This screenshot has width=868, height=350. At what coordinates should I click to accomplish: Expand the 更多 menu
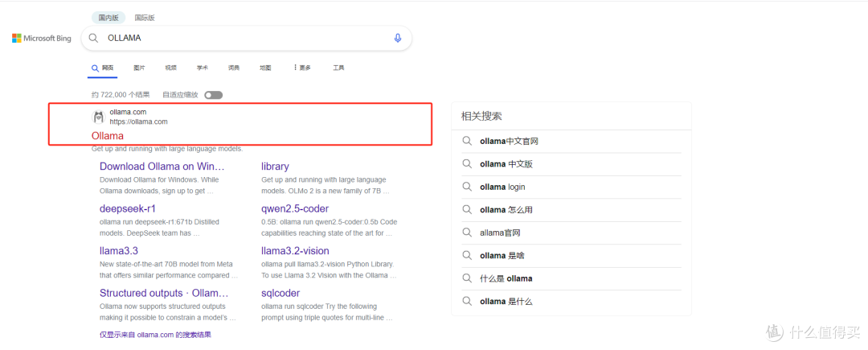302,68
